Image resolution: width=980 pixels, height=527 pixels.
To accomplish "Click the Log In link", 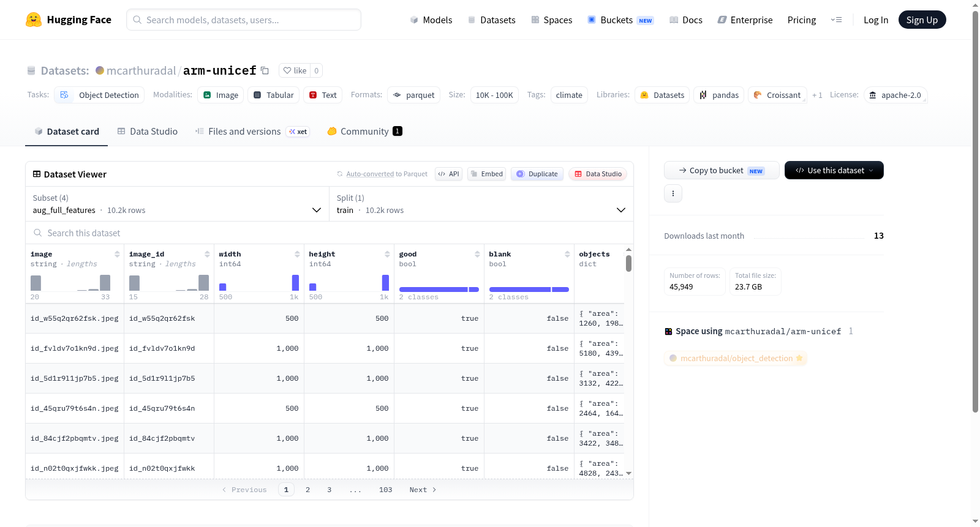I will point(875,20).
